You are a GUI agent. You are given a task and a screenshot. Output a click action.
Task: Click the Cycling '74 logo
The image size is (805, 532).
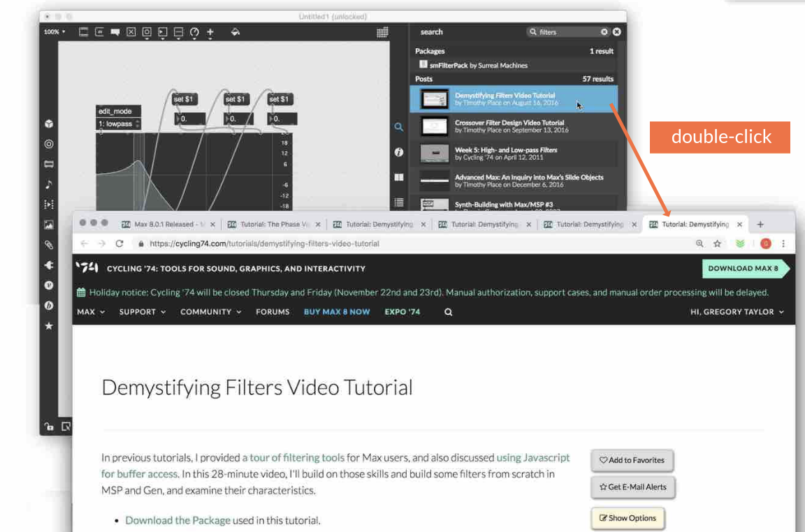[87, 267]
